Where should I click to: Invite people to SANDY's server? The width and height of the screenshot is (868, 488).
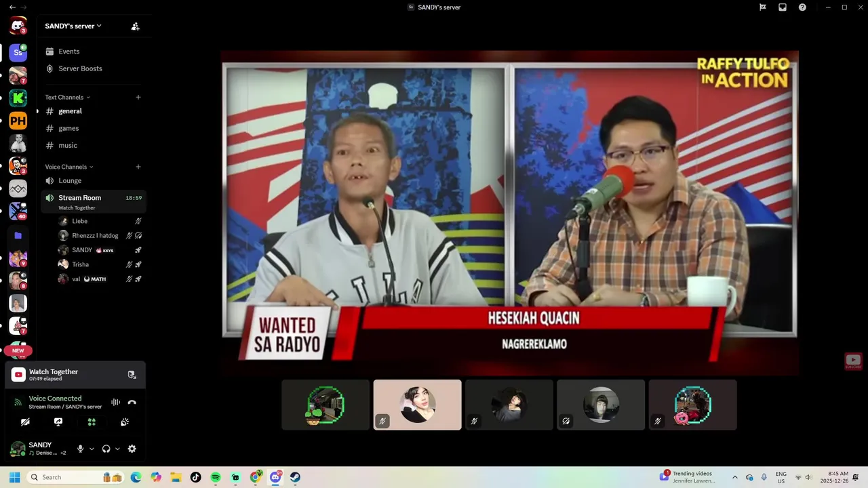coord(135,26)
